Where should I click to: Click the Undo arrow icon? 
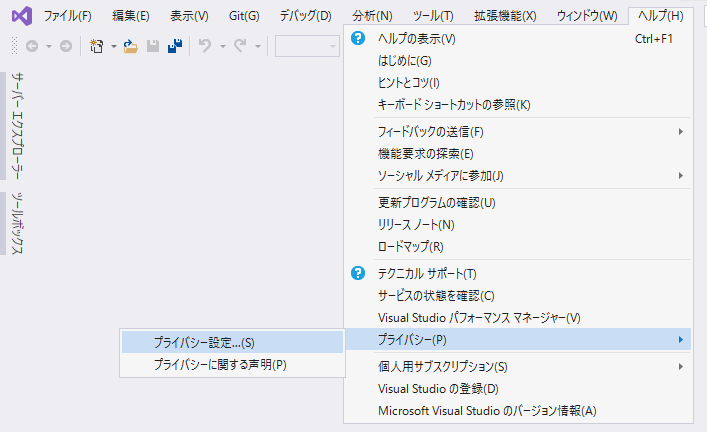[205, 46]
